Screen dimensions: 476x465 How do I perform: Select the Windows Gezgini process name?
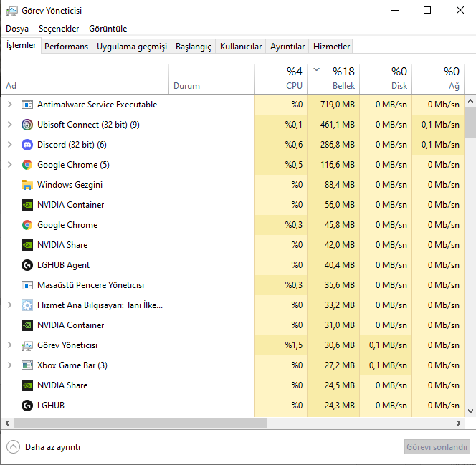tap(70, 185)
